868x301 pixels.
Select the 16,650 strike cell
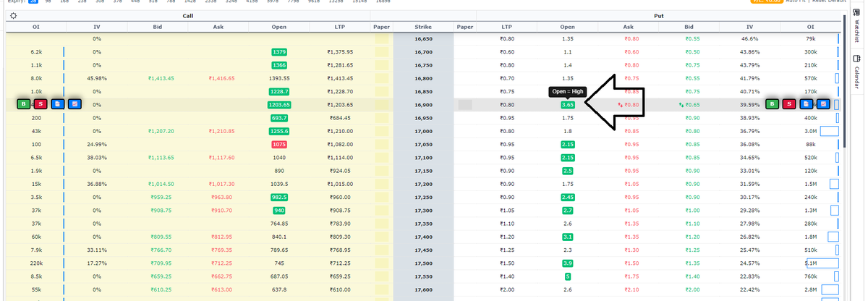(x=423, y=39)
